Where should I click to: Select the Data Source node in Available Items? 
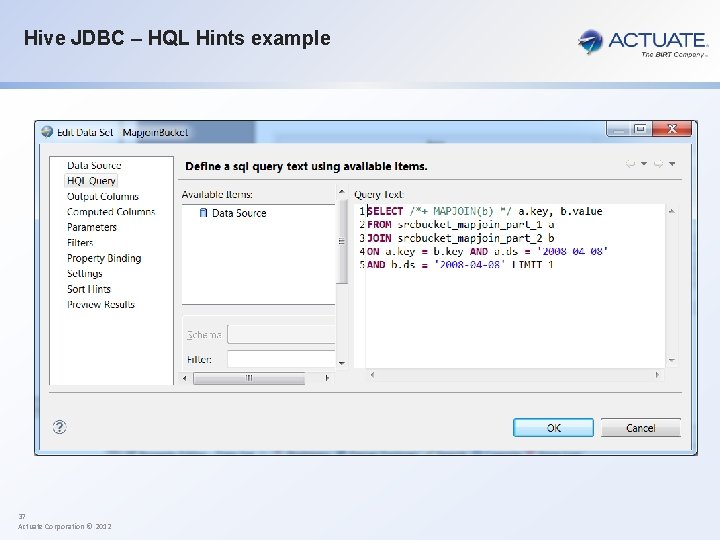click(x=239, y=213)
